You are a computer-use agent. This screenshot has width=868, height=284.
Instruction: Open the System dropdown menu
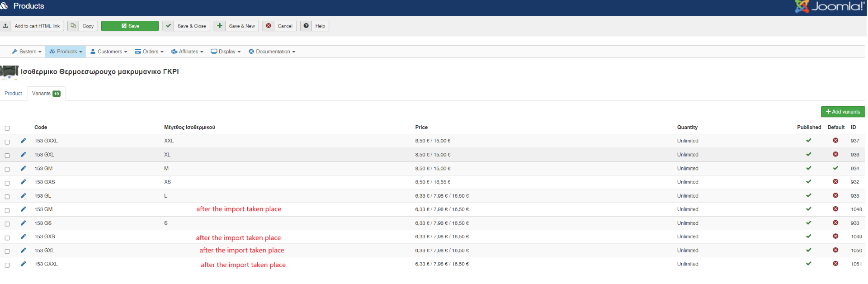27,52
